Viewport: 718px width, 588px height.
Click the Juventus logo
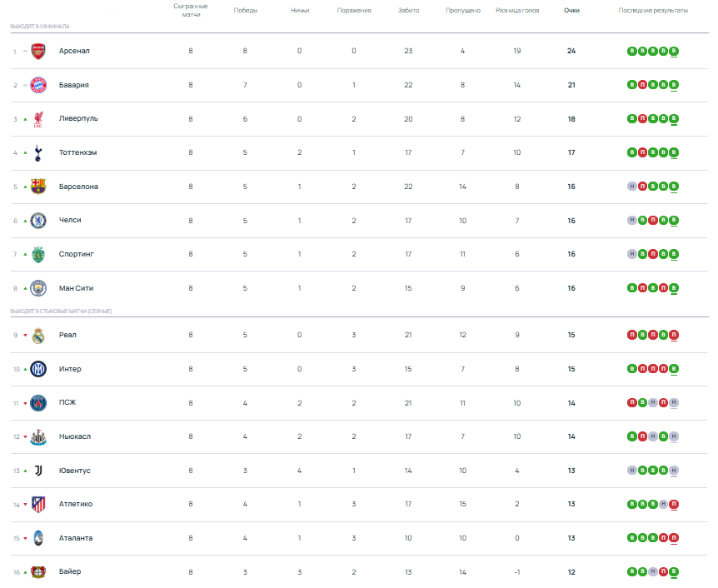coord(38,471)
